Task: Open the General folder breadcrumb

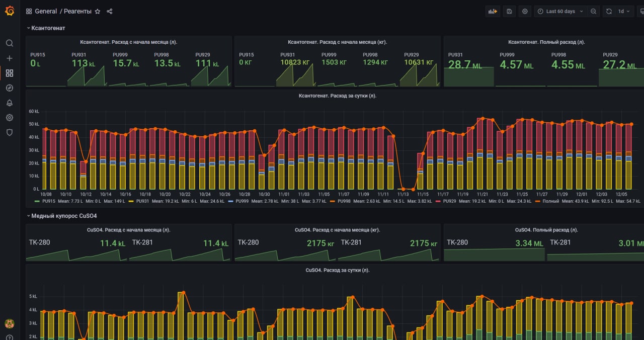Action: (x=46, y=11)
